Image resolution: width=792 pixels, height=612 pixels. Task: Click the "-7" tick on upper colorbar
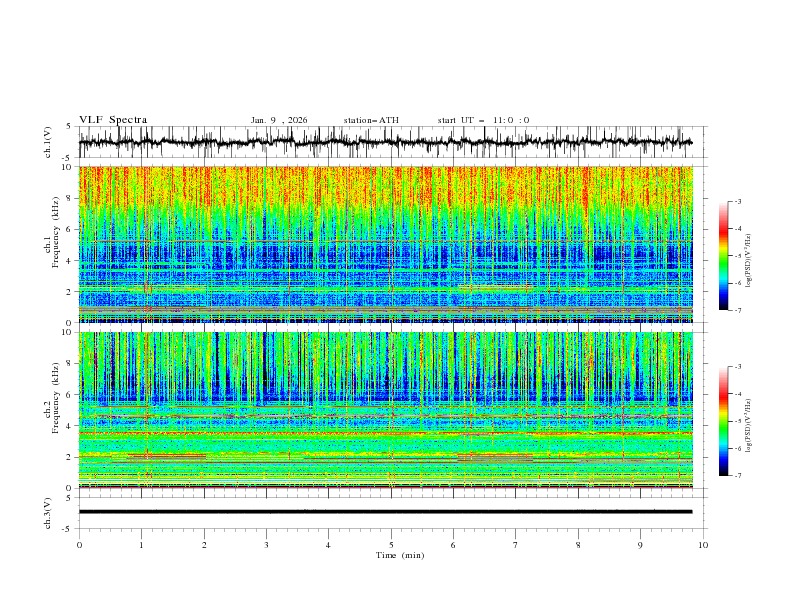737,310
